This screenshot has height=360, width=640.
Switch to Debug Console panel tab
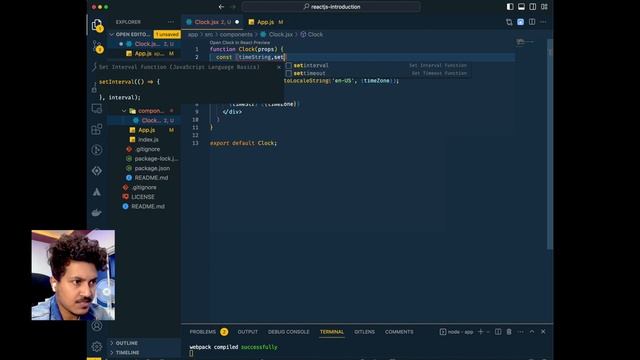(289, 332)
